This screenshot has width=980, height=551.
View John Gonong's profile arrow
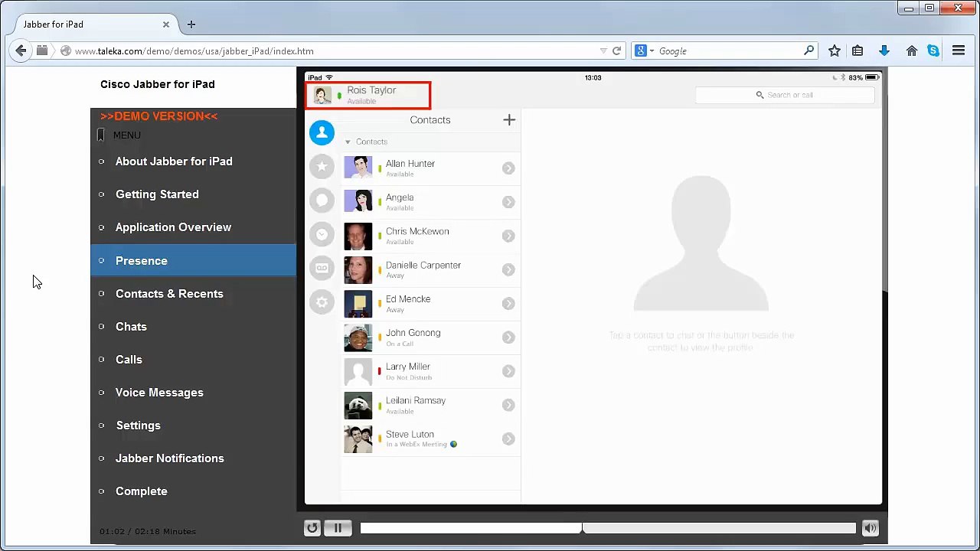click(x=508, y=337)
